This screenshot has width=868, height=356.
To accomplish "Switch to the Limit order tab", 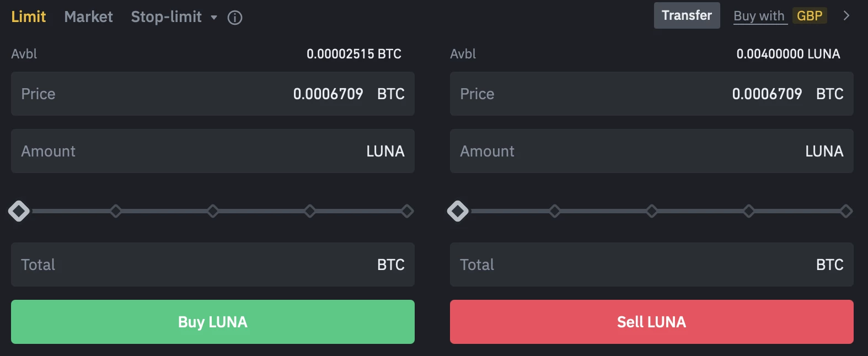I will point(29,17).
